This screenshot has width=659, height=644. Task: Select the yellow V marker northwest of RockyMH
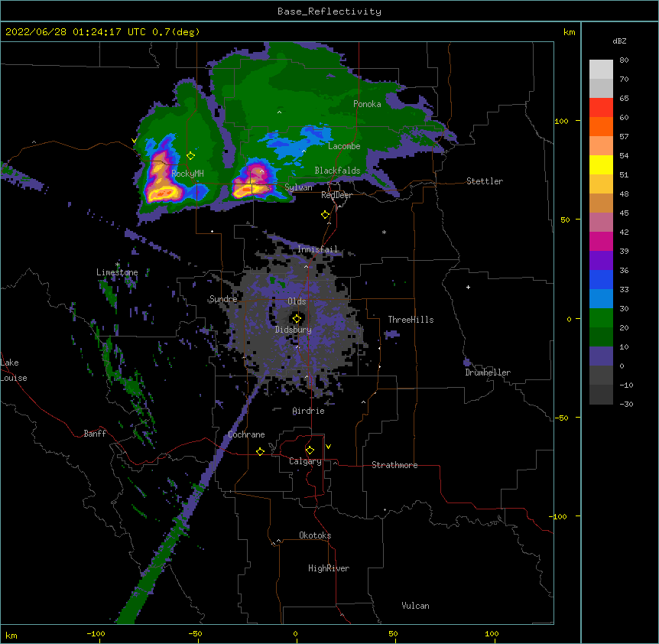coord(134,141)
